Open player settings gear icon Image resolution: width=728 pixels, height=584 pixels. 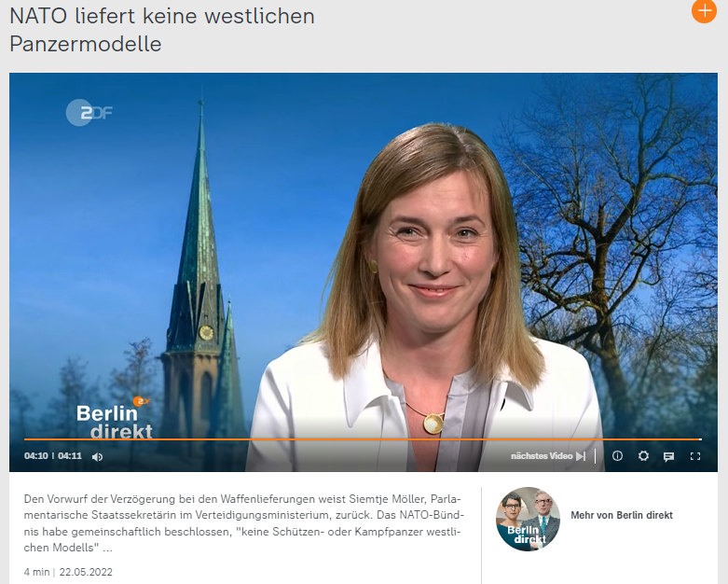[643, 456]
